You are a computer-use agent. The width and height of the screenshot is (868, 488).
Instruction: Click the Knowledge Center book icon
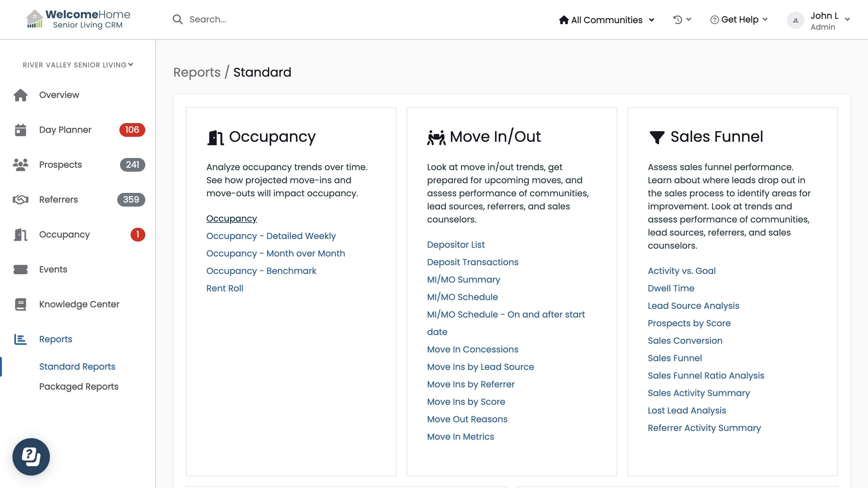21,304
